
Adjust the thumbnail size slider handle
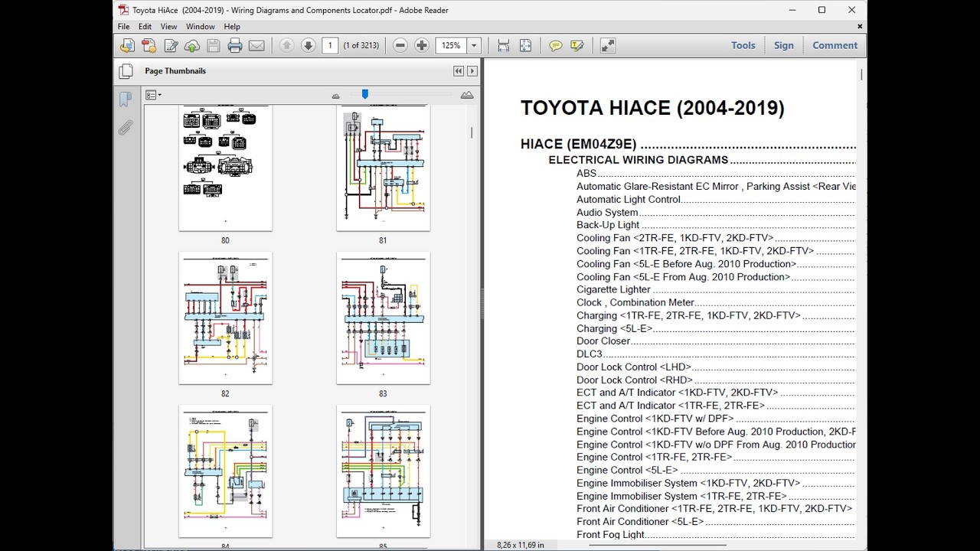click(365, 94)
